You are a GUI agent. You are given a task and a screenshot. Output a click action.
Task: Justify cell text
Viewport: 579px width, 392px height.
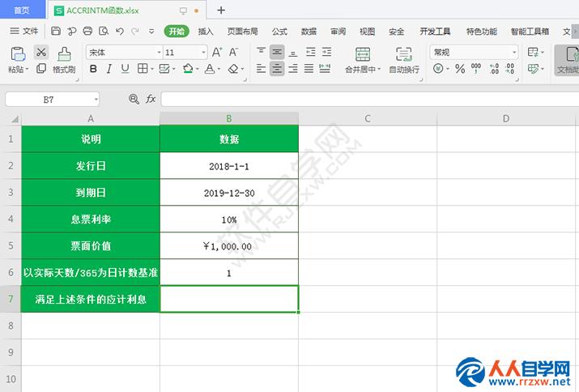[x=309, y=68]
